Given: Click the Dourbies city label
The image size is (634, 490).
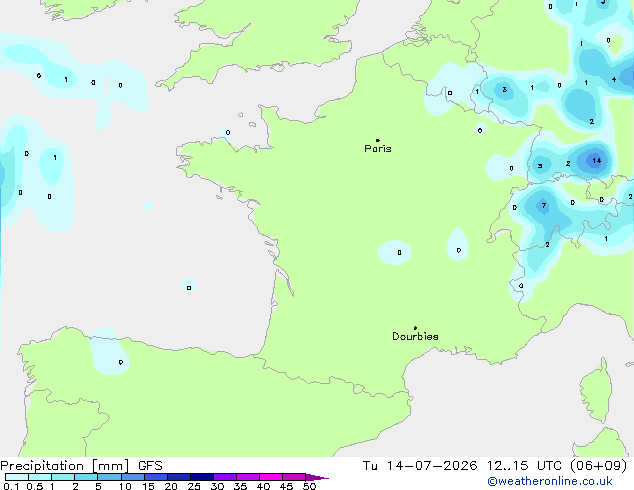Looking at the screenshot, I should pyautogui.click(x=415, y=336).
